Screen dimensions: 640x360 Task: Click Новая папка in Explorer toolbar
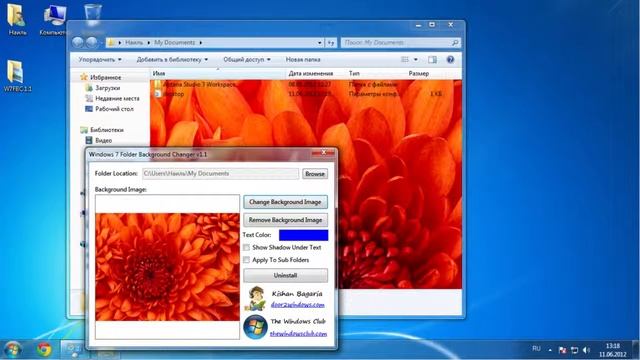click(303, 60)
